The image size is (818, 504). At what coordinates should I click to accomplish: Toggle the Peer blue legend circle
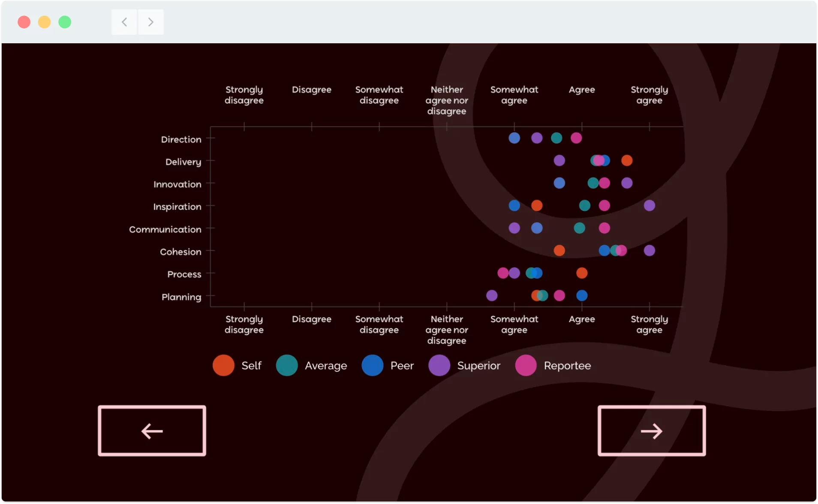[x=373, y=366]
